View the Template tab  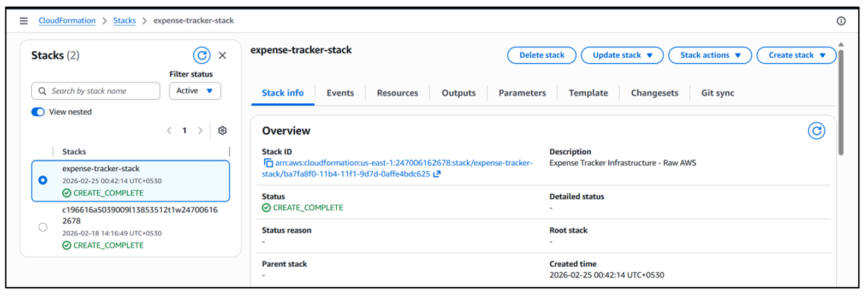(x=588, y=93)
